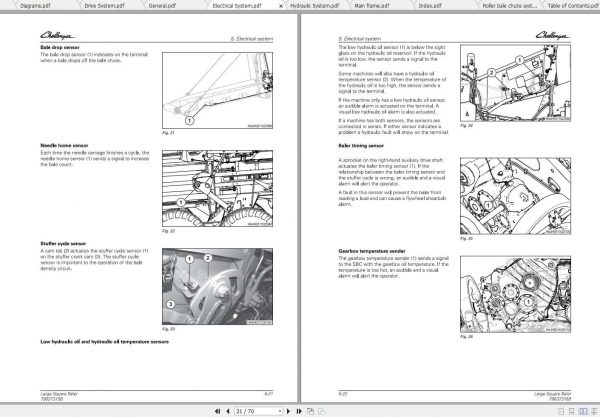Click the previous view icon beside navigation arrows
The width and height of the screenshot is (600, 417).
tap(310, 411)
